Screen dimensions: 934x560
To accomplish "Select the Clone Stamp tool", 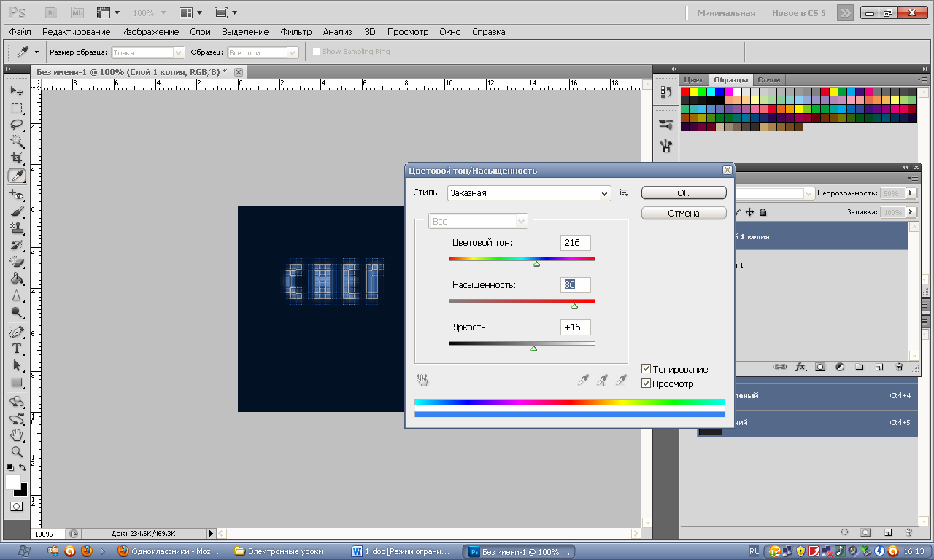I will 17,228.
